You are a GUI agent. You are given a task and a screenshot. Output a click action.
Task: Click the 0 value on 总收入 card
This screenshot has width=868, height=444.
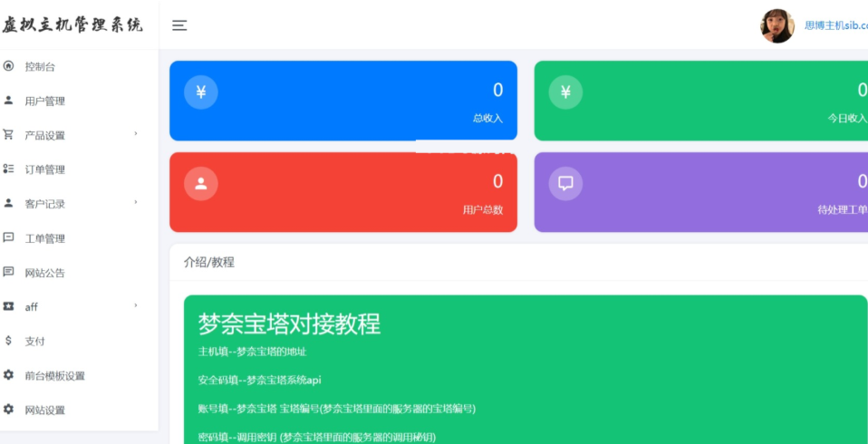point(497,90)
